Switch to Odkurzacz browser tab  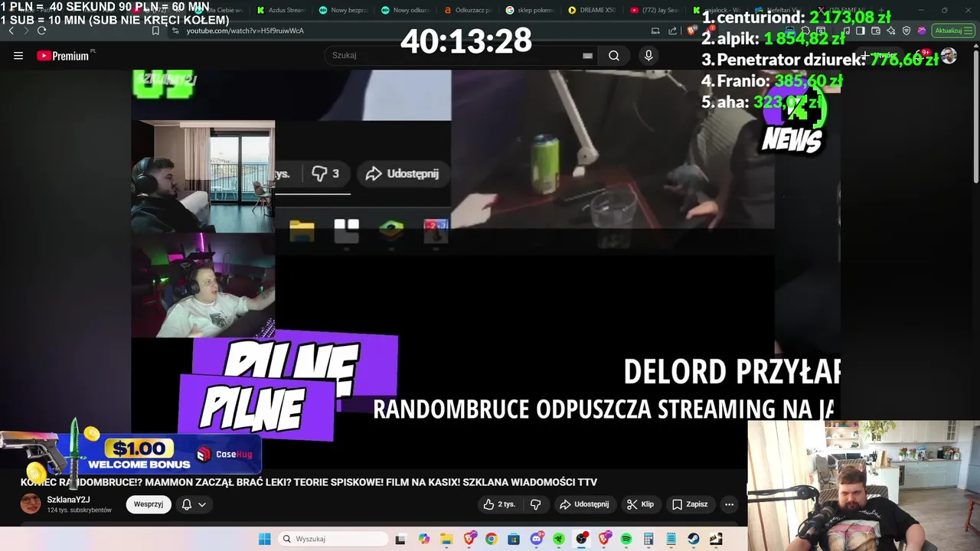[x=468, y=10]
